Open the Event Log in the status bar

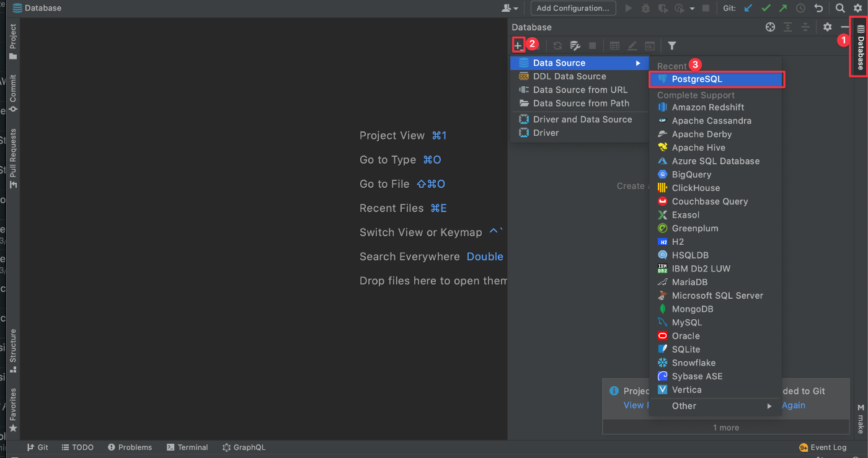point(823,447)
